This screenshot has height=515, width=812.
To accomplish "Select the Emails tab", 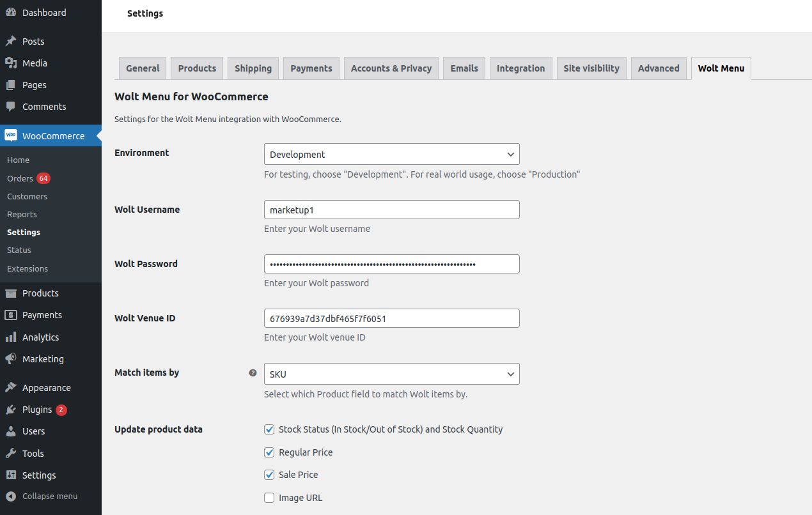I will tap(464, 68).
